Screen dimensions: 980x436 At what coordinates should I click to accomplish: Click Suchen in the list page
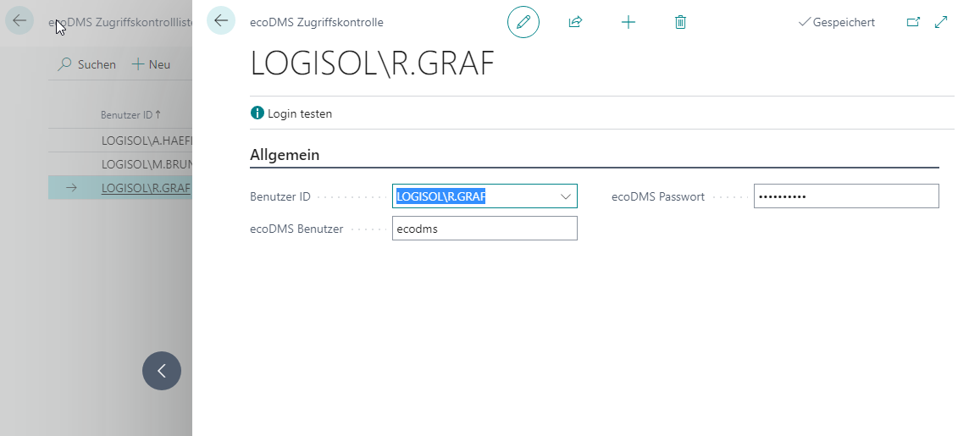pos(87,64)
